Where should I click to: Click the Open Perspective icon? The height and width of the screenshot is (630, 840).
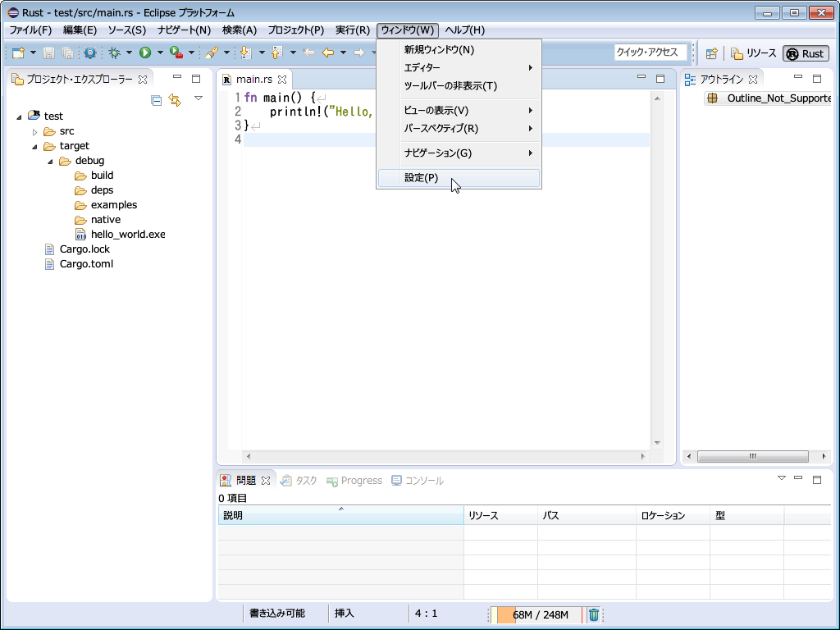point(711,53)
